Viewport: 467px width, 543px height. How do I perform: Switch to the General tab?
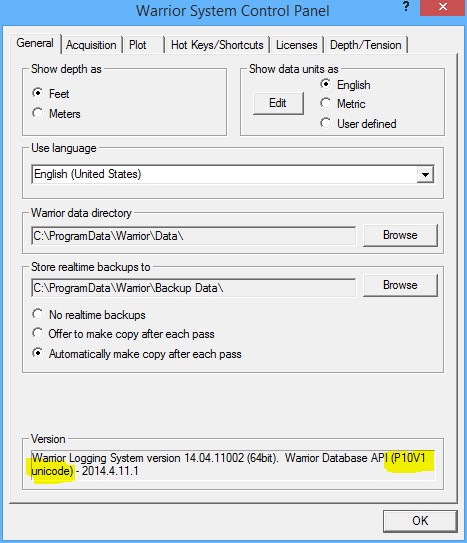click(x=35, y=44)
